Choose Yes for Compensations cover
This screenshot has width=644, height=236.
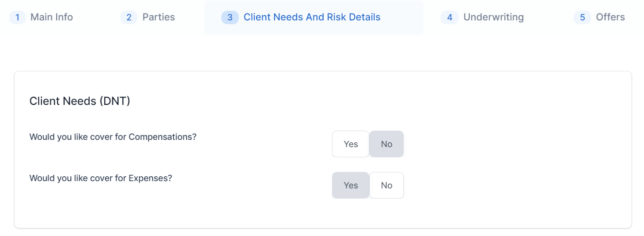click(x=350, y=144)
